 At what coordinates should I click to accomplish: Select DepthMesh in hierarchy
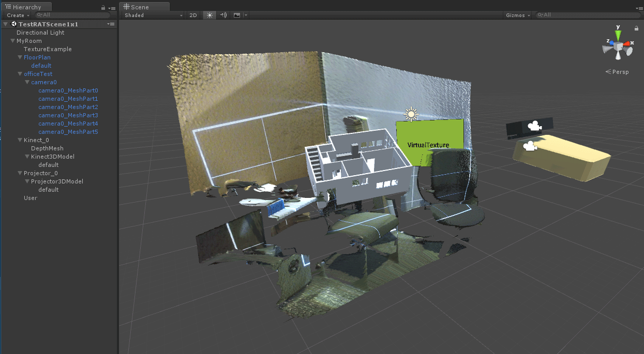[48, 148]
